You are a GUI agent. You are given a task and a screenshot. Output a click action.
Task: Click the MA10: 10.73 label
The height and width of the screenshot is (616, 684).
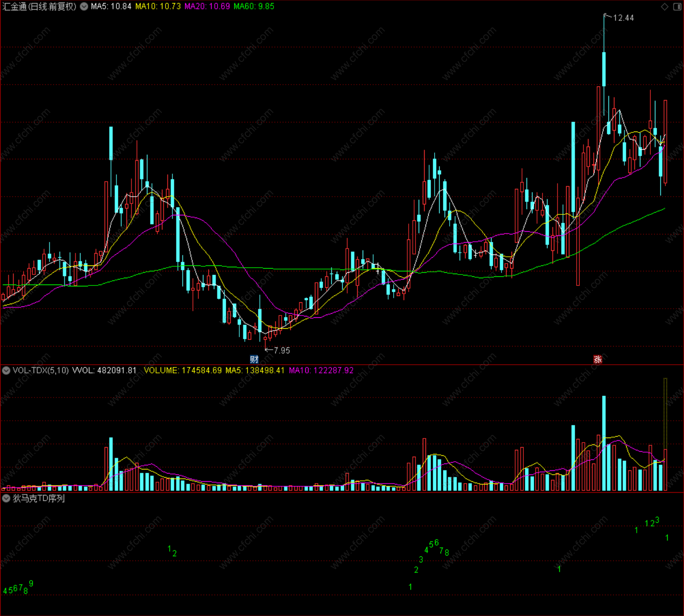pos(158,6)
